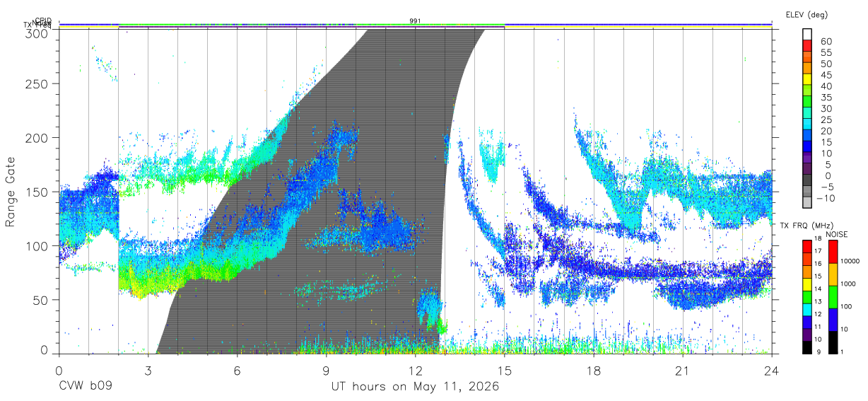
Task: Click the '100' range gate tick label
Action: [37, 245]
